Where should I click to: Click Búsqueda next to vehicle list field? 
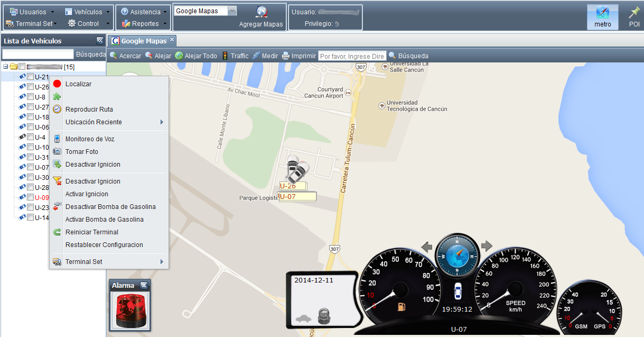pyautogui.click(x=91, y=54)
